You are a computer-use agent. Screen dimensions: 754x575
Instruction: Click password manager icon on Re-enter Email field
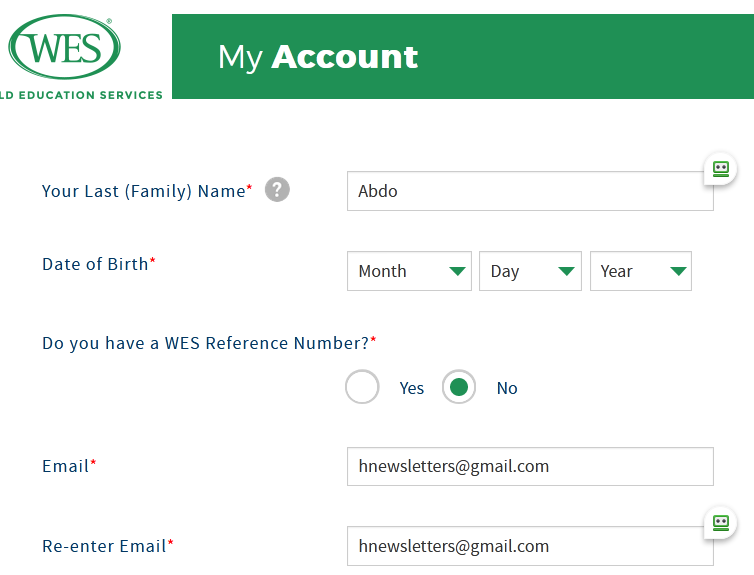pyautogui.click(x=720, y=522)
